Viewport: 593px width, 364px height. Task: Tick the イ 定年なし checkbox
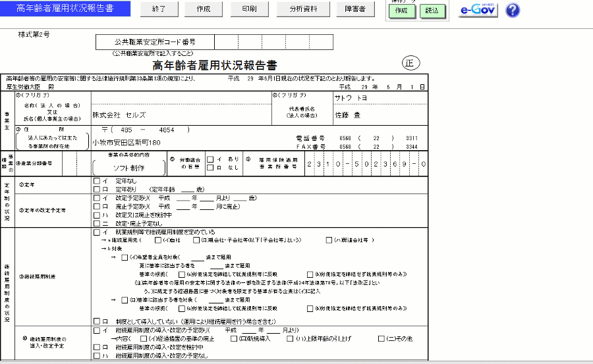(96, 181)
